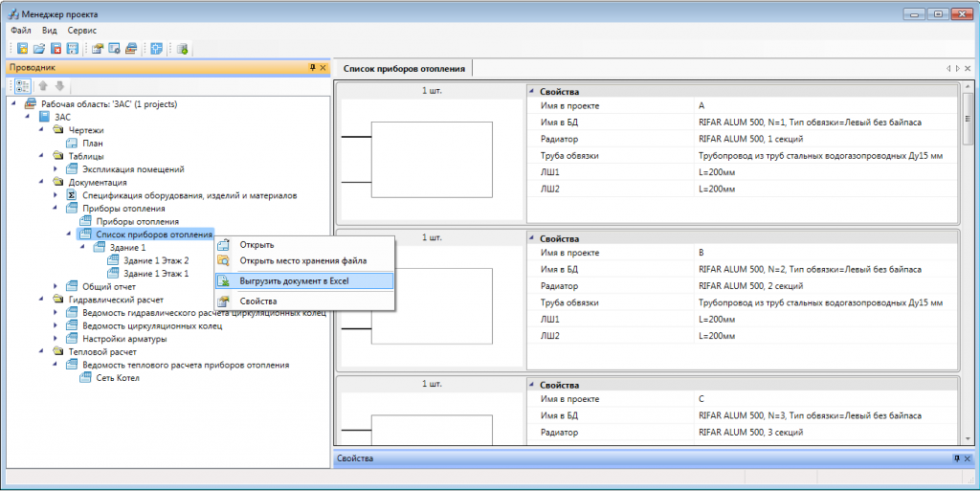Close the bottom Свойства panel
Screen dimensions: 980x491
click(968, 458)
